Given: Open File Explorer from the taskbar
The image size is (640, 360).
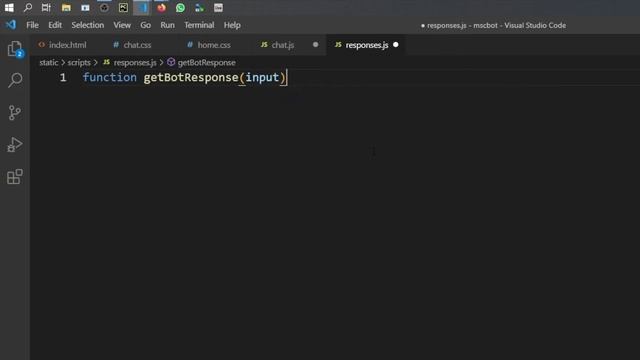Looking at the screenshot, I should pos(66,7).
